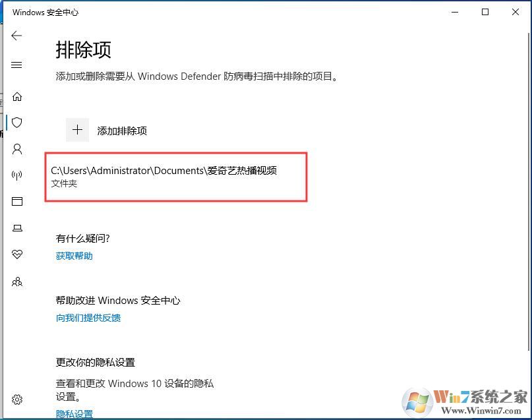Screen dimensions: 532x420
Task: Minimize the Windows 安全中心 window
Action: (x=455, y=12)
